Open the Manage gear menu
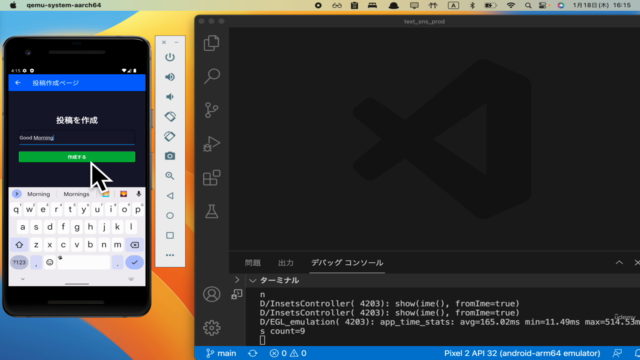The image size is (640, 360). (x=211, y=328)
